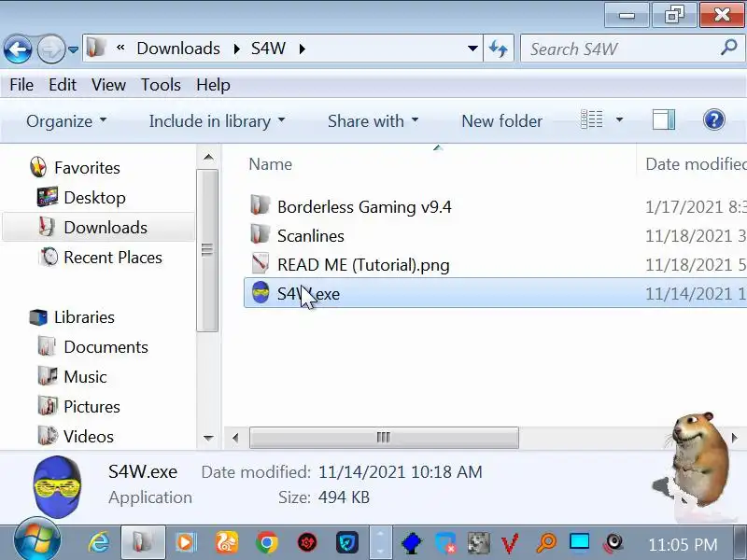Click the Borderless Gaming folder icon

pos(261,205)
